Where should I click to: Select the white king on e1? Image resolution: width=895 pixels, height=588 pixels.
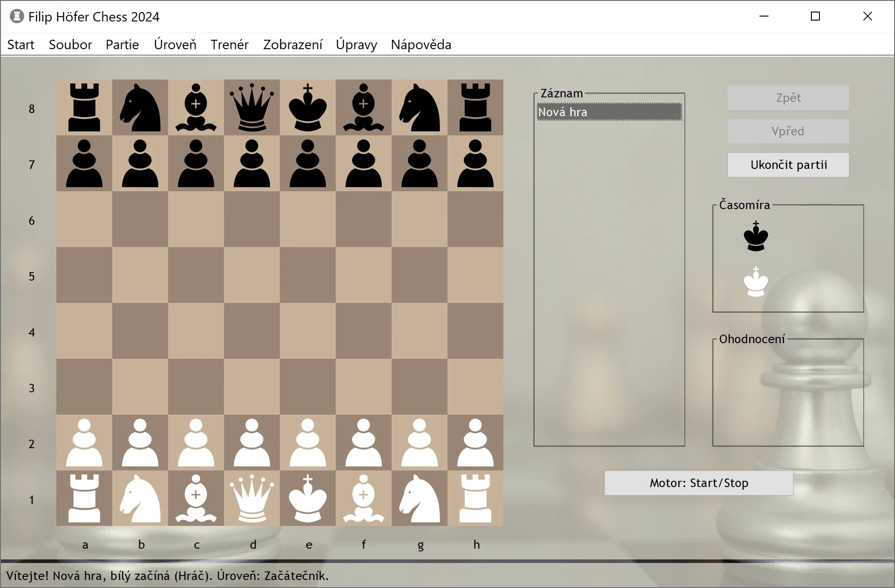coord(308,498)
